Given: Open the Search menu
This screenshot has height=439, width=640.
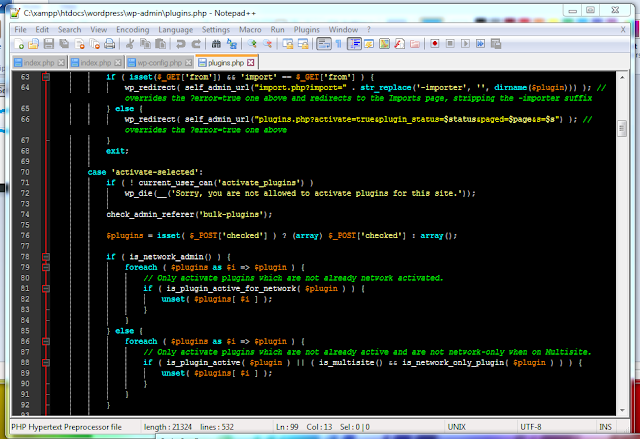Looking at the screenshot, I should click(x=69, y=29).
